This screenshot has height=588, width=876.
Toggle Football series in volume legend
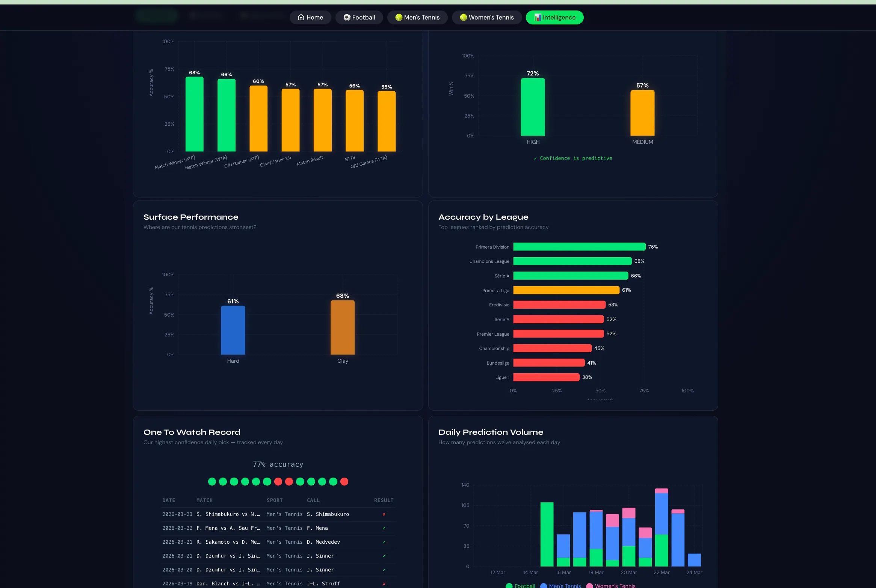520,585
